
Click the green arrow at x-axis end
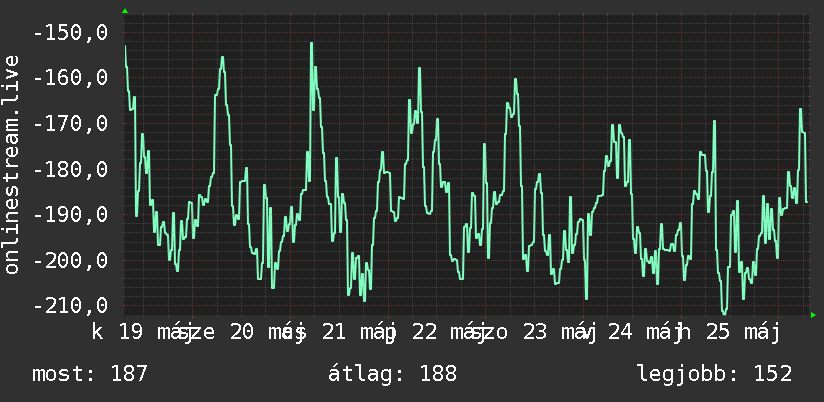tap(813, 315)
